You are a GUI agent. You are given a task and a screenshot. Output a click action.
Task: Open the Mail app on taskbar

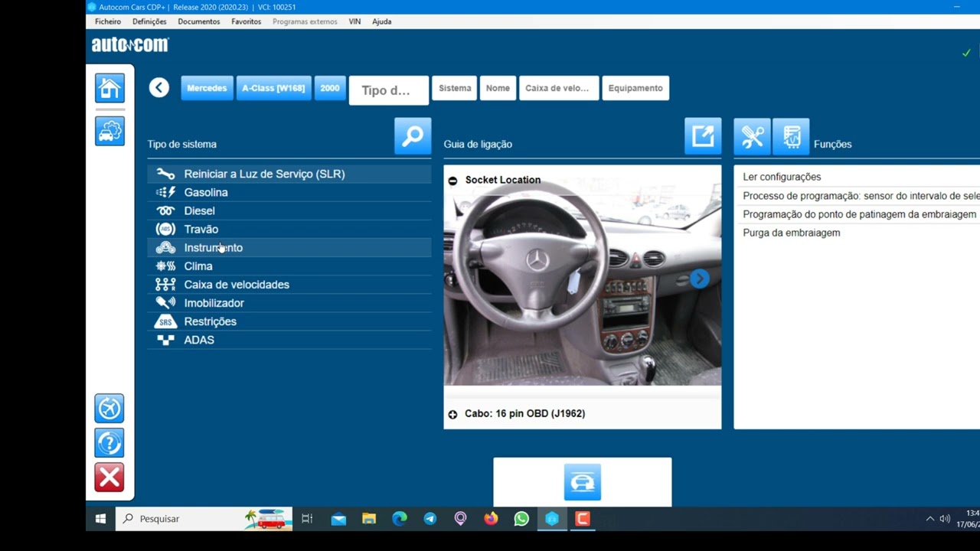coord(338,519)
